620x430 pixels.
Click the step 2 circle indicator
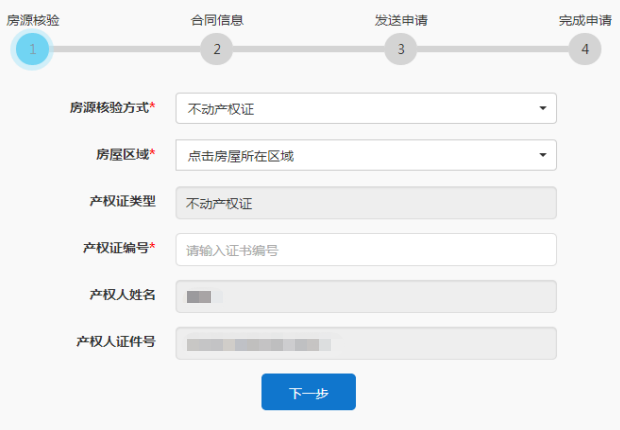216,48
